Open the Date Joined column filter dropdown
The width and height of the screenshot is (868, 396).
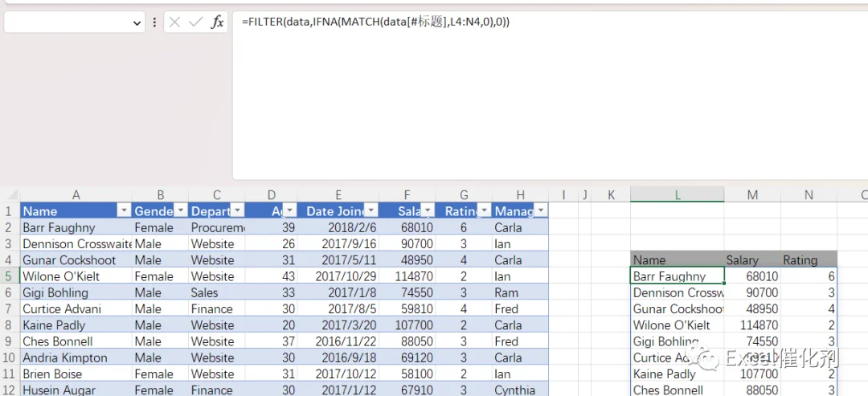371,210
